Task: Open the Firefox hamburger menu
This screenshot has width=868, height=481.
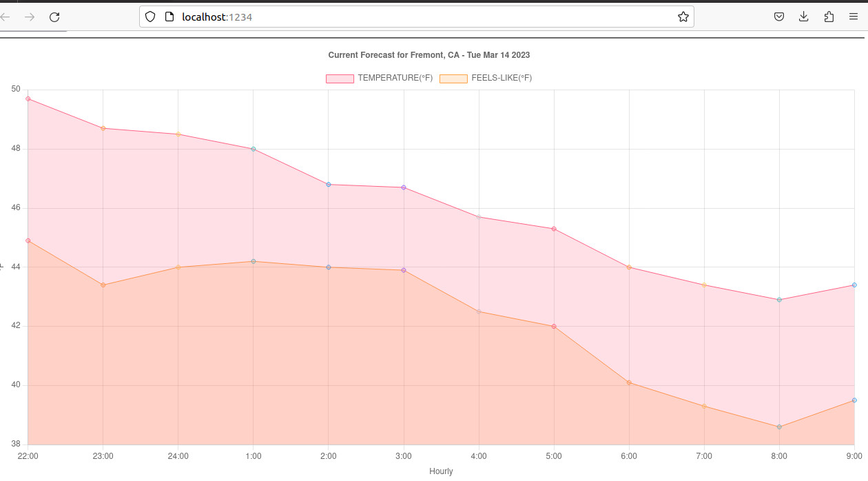Action: coord(854,17)
